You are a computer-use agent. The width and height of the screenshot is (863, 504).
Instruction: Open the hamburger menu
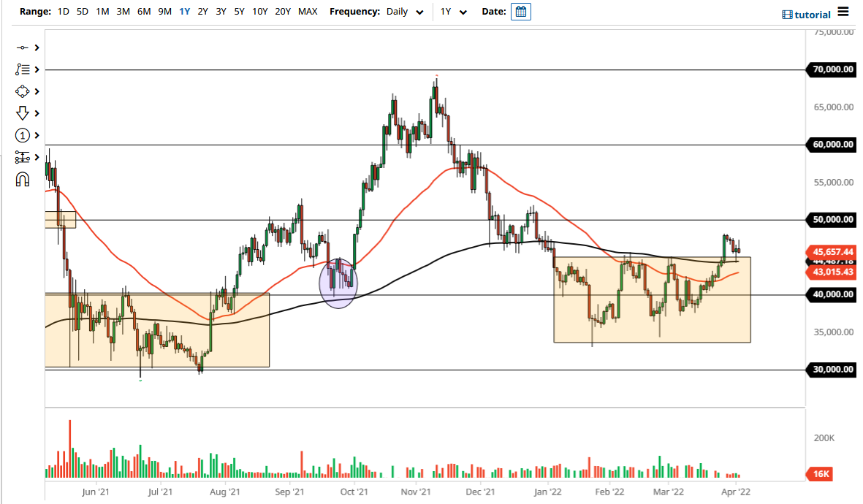point(843,12)
